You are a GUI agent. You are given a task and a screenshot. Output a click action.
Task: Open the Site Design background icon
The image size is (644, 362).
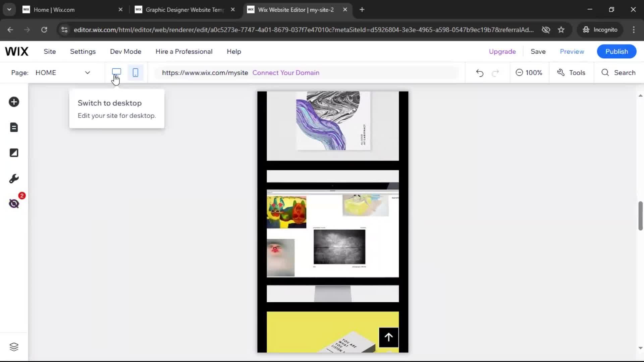[14, 153]
